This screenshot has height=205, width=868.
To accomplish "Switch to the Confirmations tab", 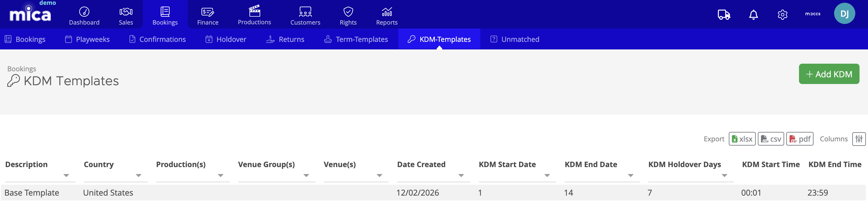I will tap(157, 39).
